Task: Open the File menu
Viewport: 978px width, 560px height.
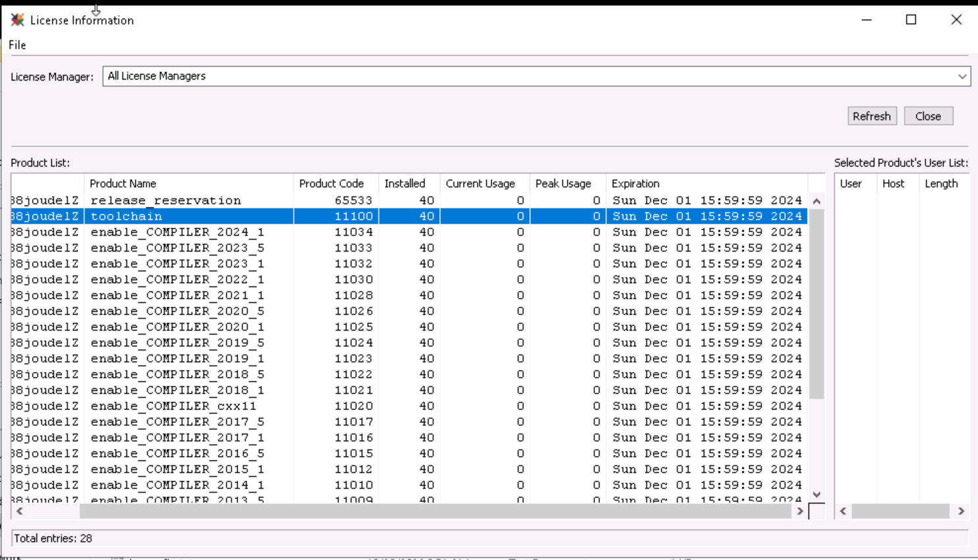Action: pos(17,45)
